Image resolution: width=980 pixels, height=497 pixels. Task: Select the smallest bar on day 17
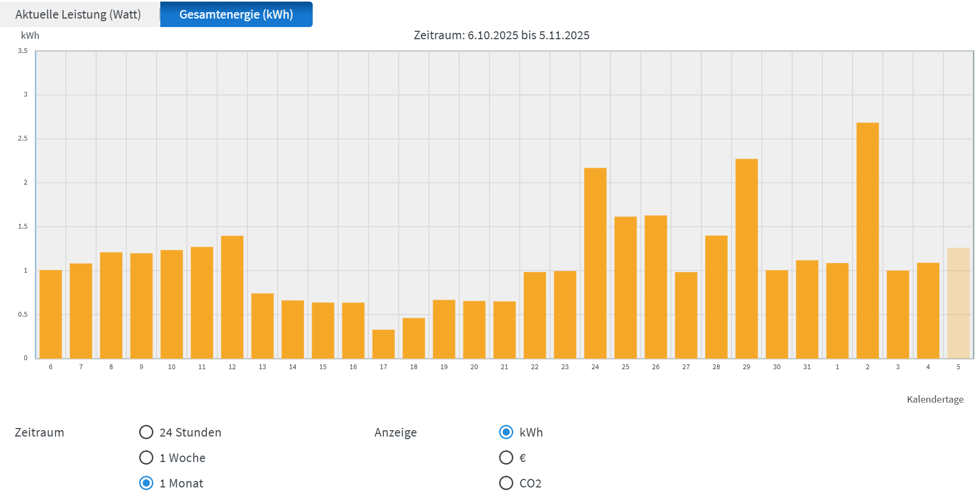point(383,344)
